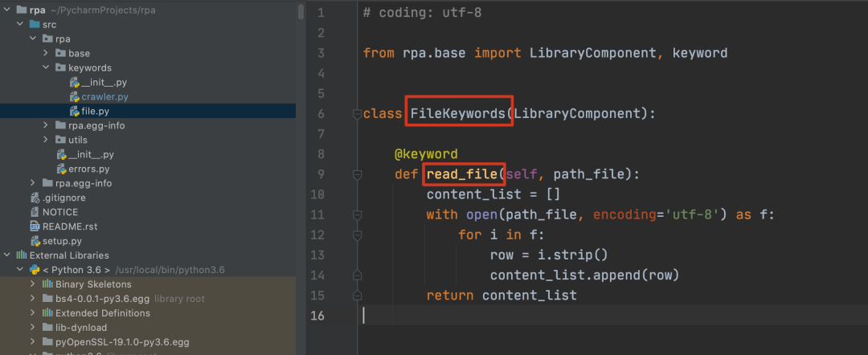
Task: Click the NOTICE file icon
Action: (x=35, y=212)
